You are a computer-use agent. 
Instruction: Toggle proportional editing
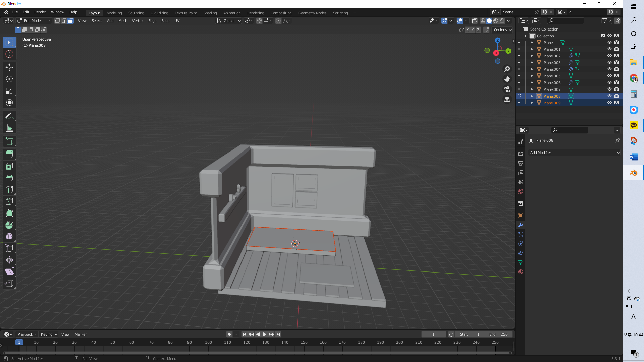tap(278, 21)
